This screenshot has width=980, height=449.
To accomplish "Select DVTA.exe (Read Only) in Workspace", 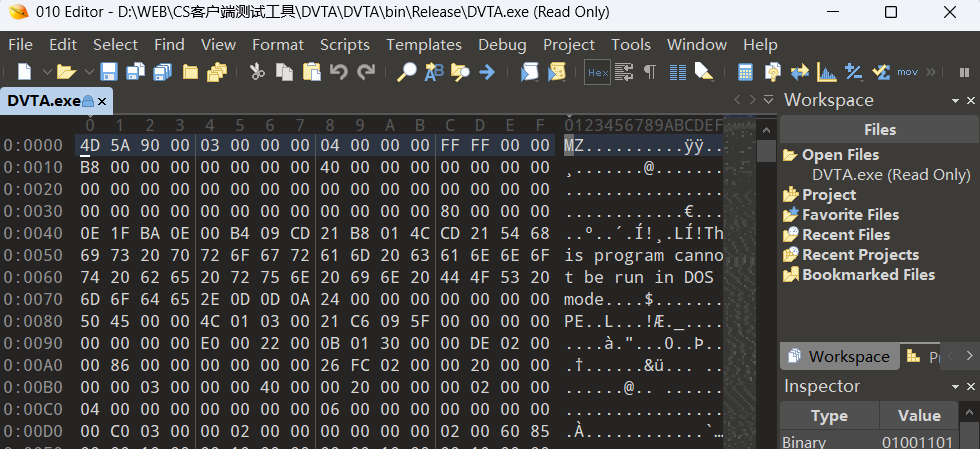I will coord(891,174).
